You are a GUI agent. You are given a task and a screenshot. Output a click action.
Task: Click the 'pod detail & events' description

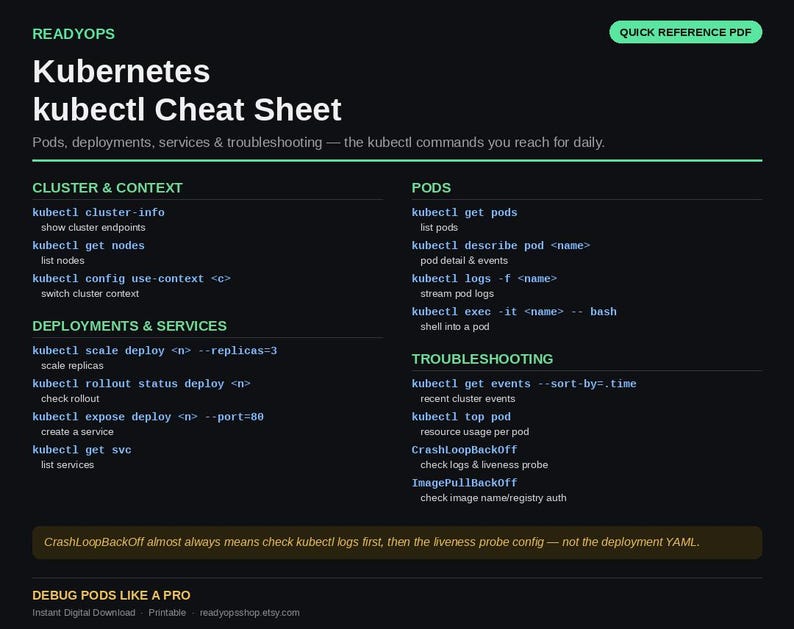point(464,260)
